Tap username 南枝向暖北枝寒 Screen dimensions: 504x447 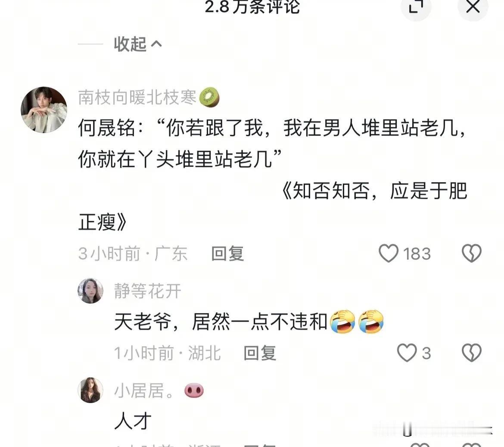(137, 97)
